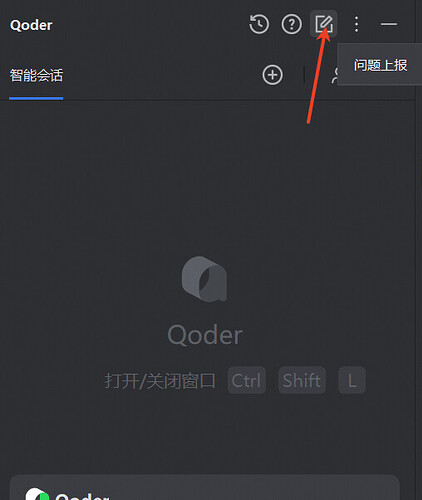The image size is (422, 500).
Task: Open the vertical three-dot more options menu
Action: pyautogui.click(x=356, y=24)
